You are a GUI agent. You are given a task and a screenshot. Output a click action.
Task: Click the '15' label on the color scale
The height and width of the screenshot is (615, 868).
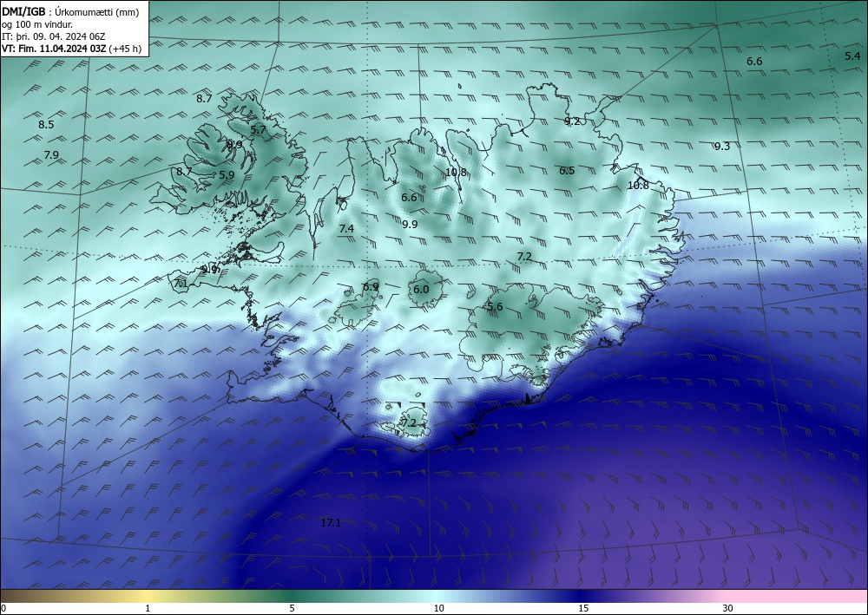click(583, 608)
